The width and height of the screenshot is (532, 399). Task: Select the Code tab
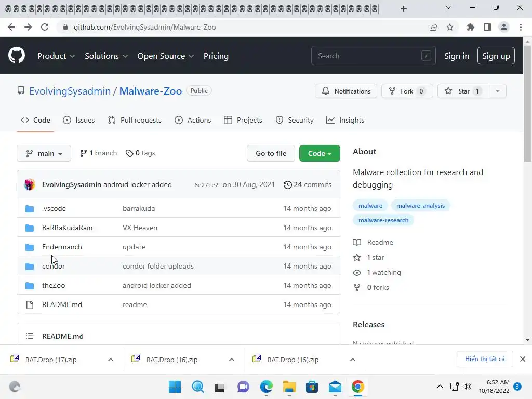click(x=35, y=120)
